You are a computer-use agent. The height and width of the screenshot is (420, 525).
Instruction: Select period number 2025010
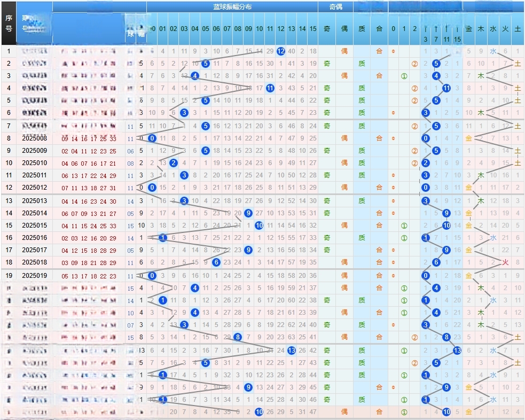pos(35,163)
